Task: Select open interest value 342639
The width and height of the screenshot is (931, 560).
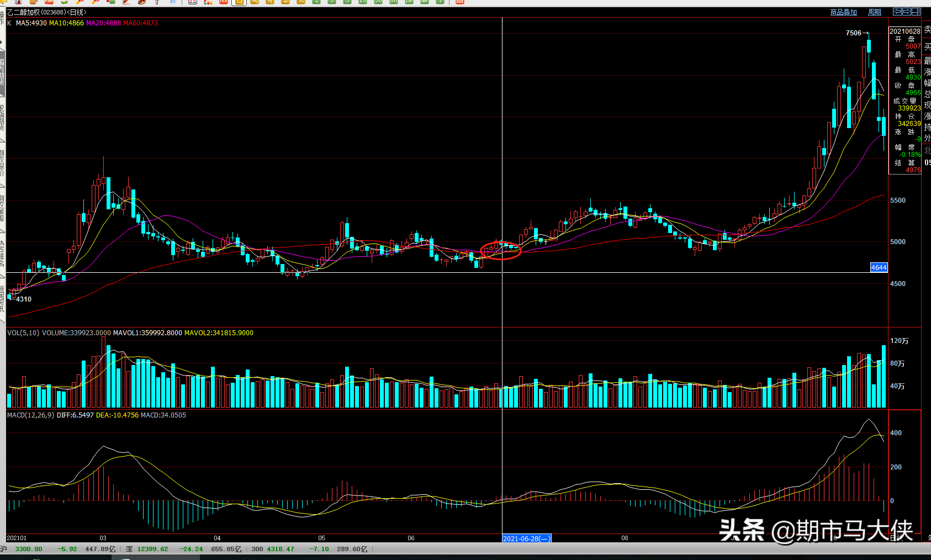Action: [909, 124]
